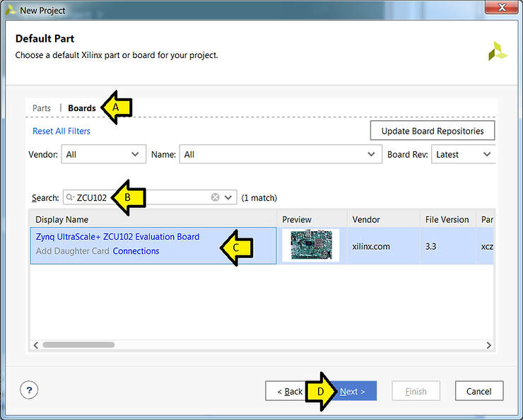Click Reset All Filters link

coord(61,131)
